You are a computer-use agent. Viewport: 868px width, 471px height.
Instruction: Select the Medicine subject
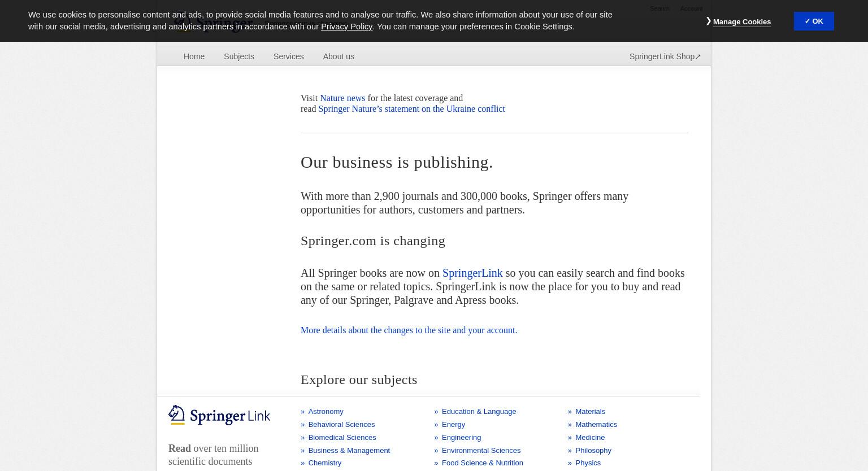click(590, 437)
